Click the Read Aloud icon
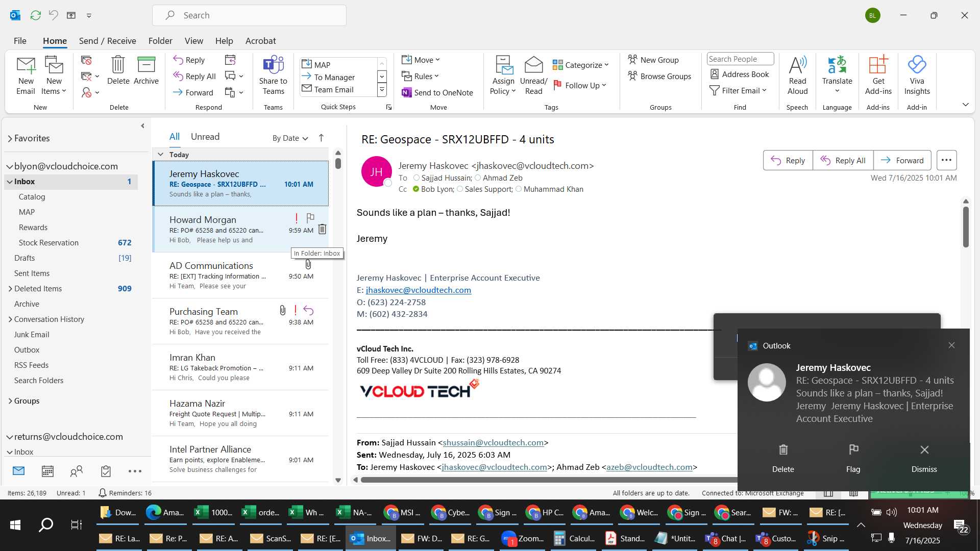This screenshot has height=551, width=980. (797, 76)
